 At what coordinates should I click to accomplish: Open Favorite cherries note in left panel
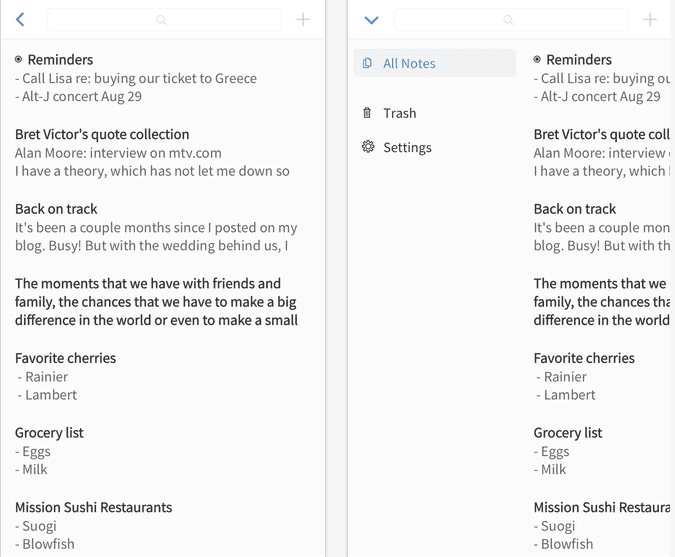tap(65, 358)
